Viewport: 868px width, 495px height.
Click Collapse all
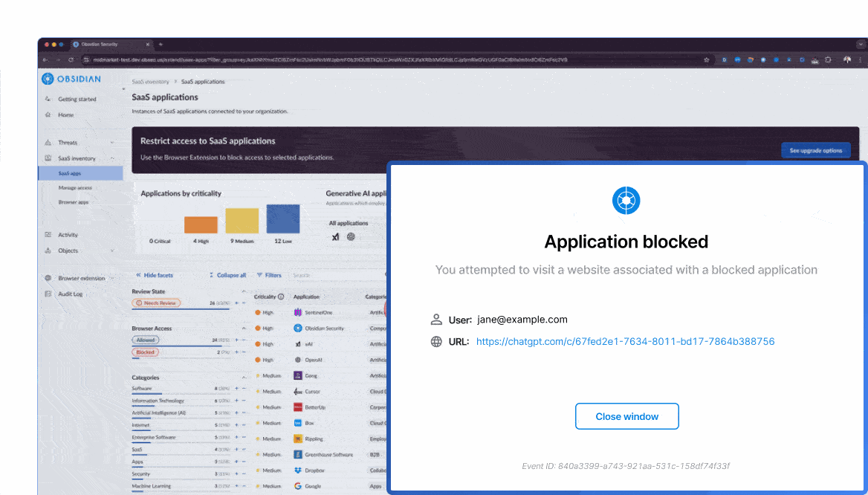(227, 275)
